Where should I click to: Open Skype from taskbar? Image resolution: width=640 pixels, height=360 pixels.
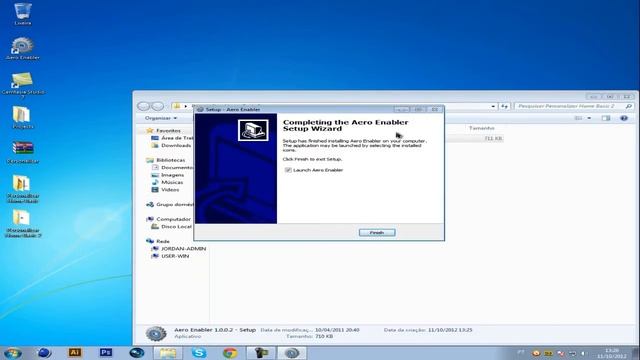199,353
